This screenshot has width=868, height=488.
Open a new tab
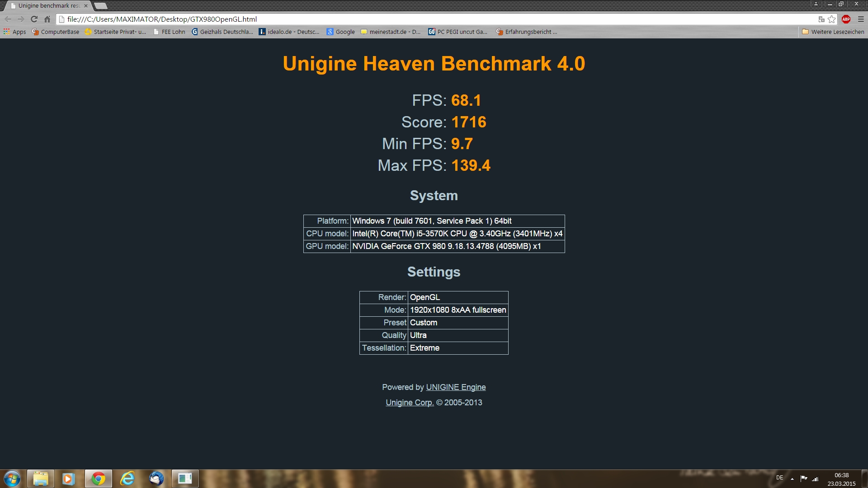point(101,6)
